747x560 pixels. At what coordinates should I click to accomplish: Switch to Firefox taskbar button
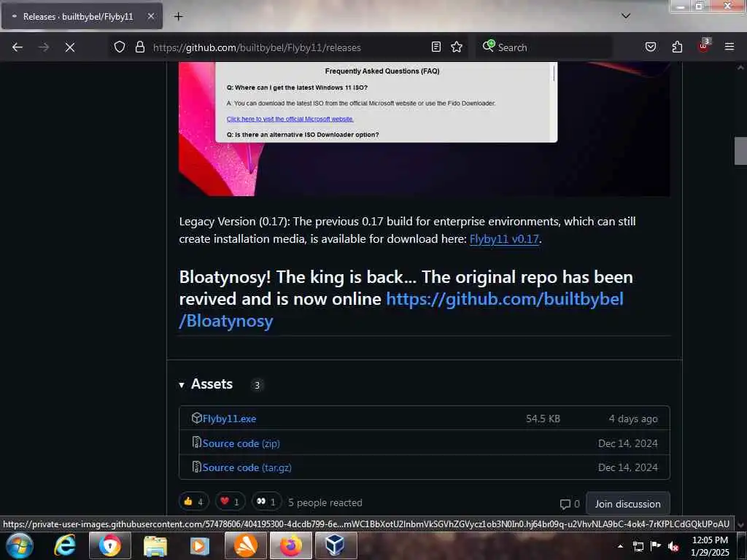point(291,545)
